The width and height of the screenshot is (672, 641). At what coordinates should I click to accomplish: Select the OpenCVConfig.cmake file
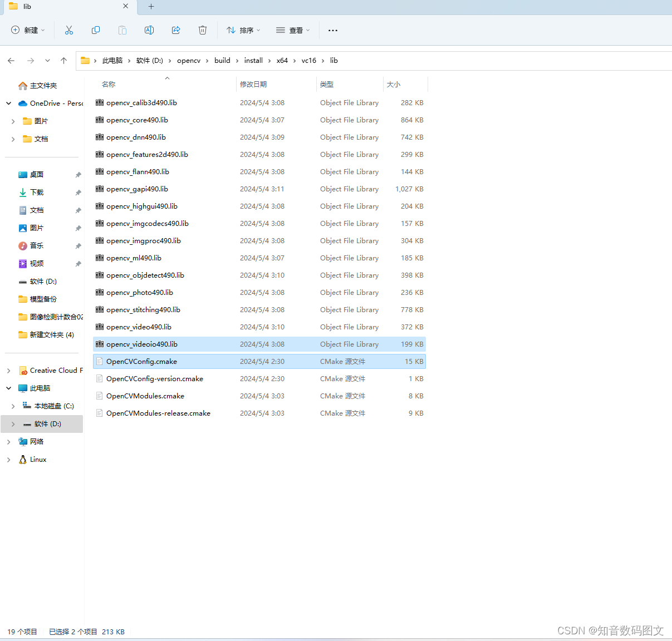tap(259, 362)
